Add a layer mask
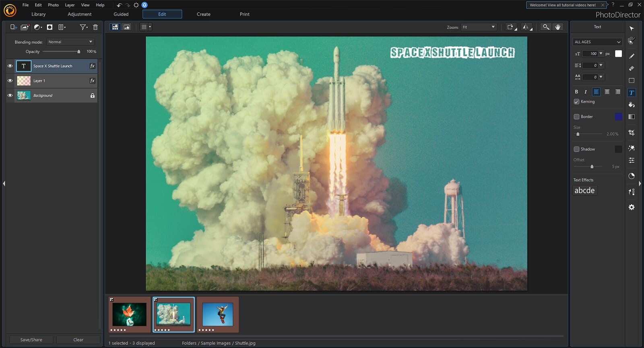The image size is (644, 348). tap(50, 27)
